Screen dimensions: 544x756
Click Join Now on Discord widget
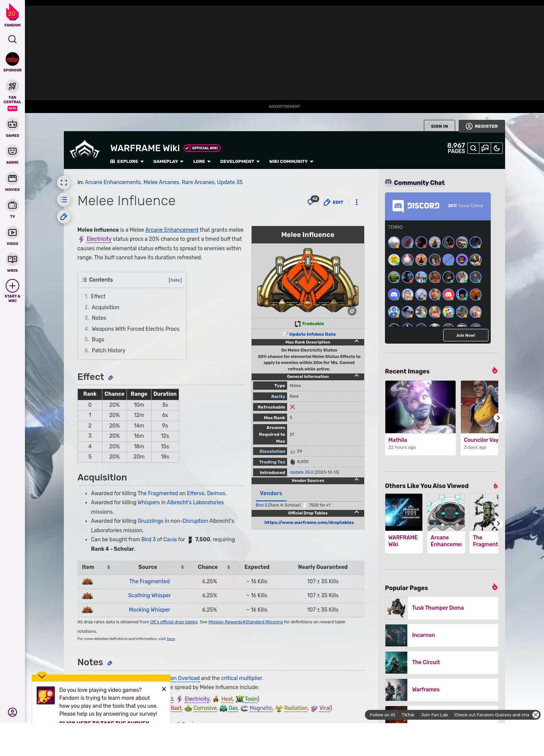tap(465, 335)
